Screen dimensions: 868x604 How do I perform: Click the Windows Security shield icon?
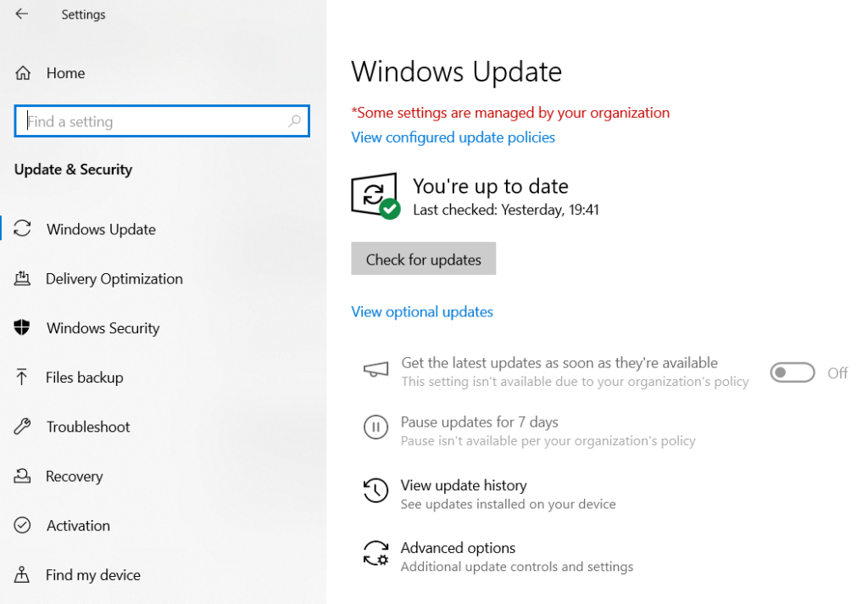(x=22, y=327)
